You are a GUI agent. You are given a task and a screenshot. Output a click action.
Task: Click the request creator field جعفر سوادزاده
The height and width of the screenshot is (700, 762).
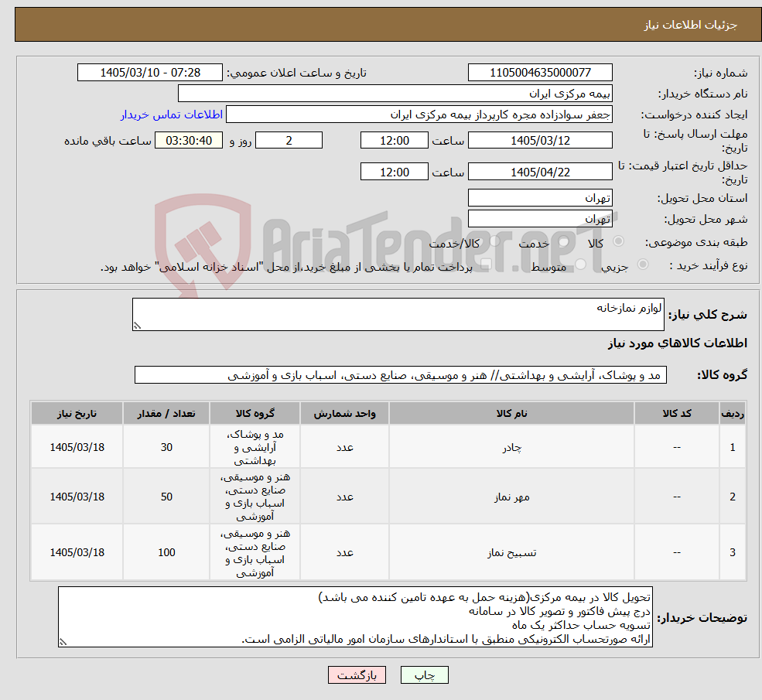[x=419, y=114]
